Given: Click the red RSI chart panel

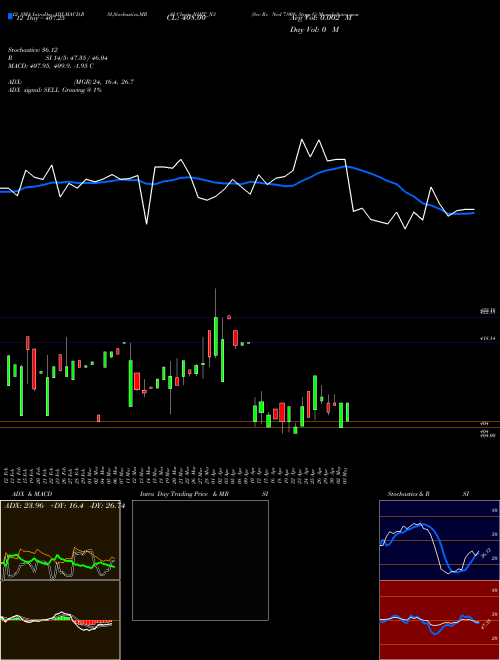Looking at the screenshot, I should (x=439, y=620).
